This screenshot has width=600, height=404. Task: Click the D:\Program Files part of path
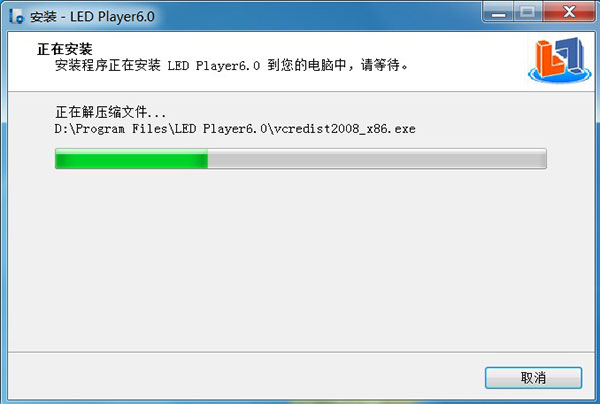click(x=111, y=129)
